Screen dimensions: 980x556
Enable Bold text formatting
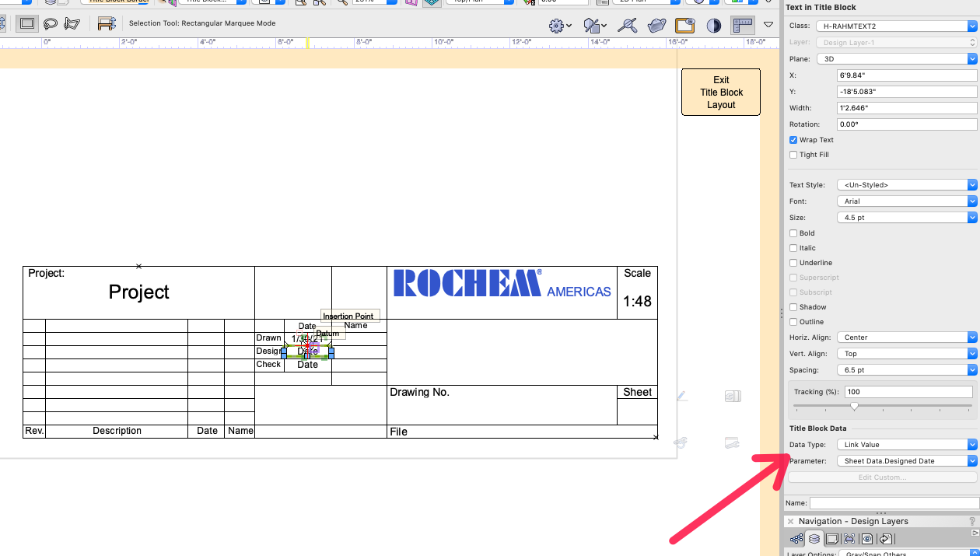click(794, 233)
